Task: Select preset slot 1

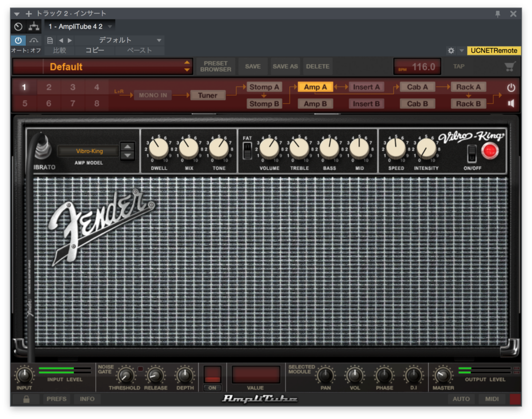Action: [24, 87]
